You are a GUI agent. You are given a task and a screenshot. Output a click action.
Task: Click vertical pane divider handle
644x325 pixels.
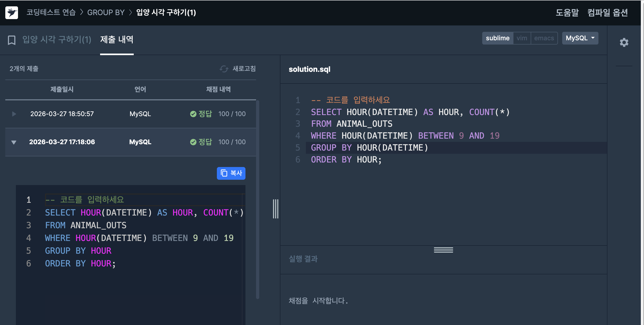pyautogui.click(x=276, y=209)
